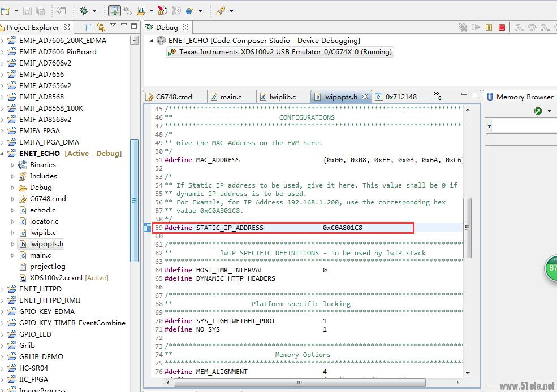The height and width of the screenshot is (392, 557).
Task: Click the red Terminate debug button
Action: (502, 27)
